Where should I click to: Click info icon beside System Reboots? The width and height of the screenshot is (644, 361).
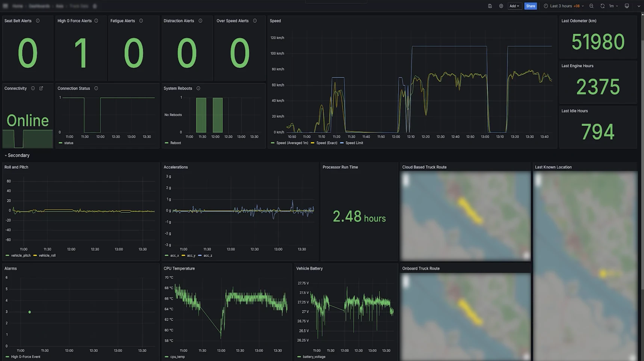198,88
